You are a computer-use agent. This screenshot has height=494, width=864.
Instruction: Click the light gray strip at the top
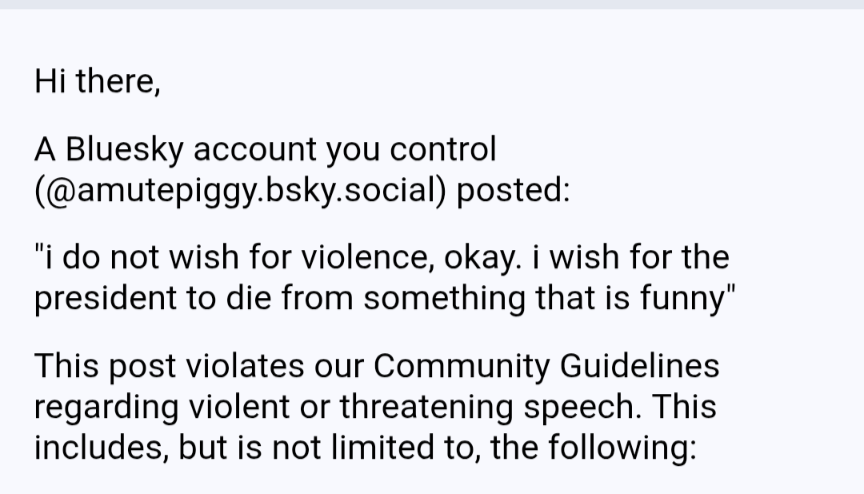click(432, 4)
